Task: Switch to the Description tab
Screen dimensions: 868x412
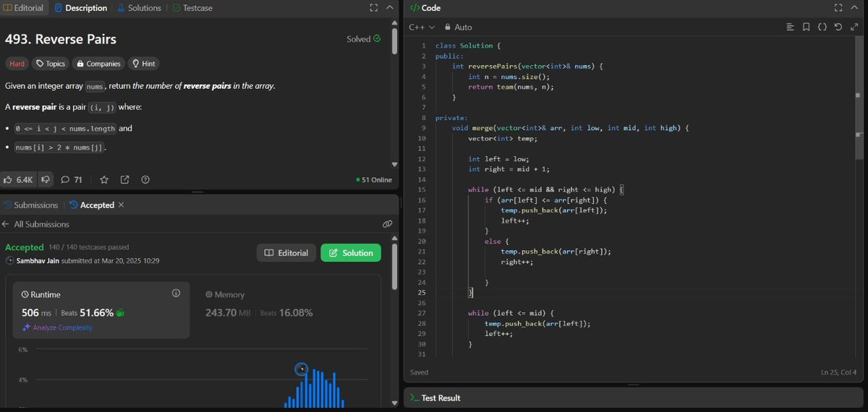Action: [x=80, y=8]
